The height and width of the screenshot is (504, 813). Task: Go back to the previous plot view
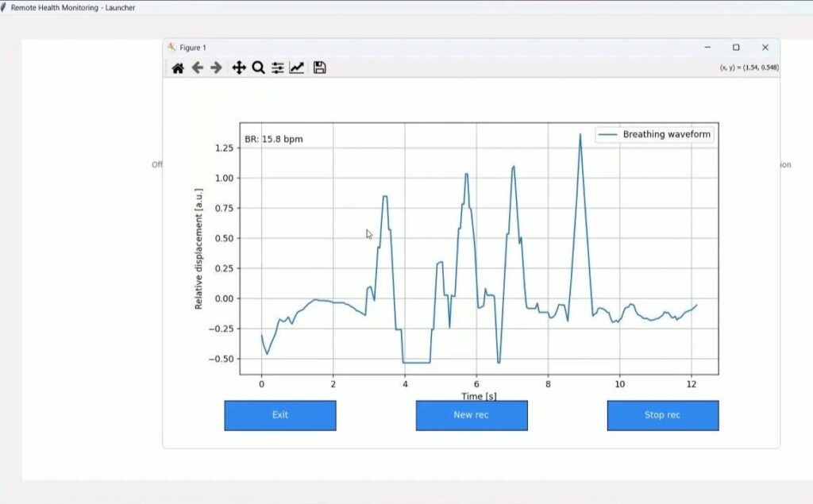197,68
